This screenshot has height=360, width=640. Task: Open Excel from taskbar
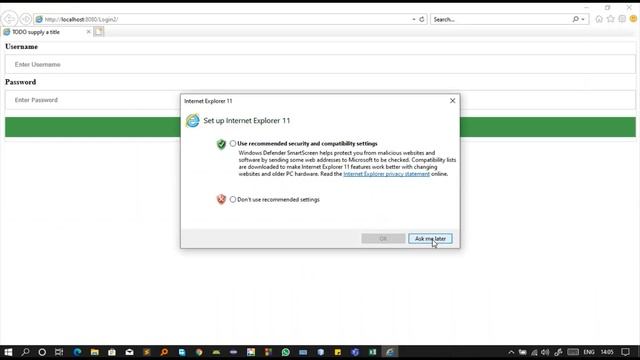point(372,352)
